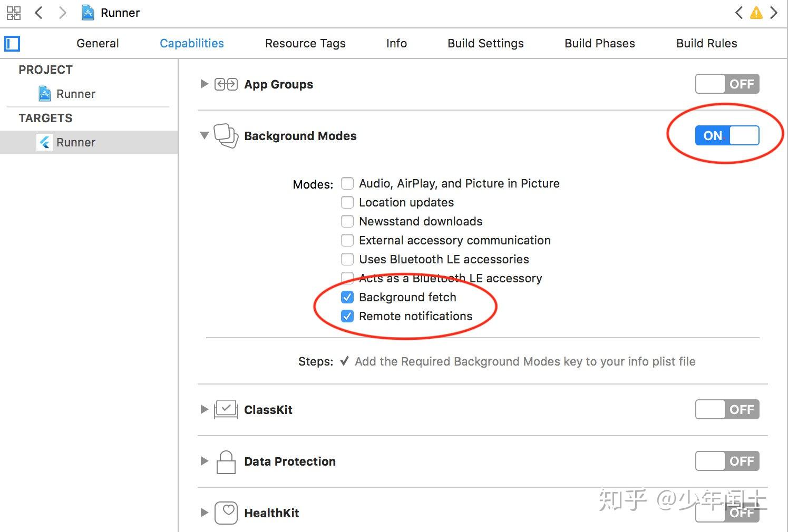Click the ClassKit checkmark icon
The image size is (788, 532).
pos(226,409)
